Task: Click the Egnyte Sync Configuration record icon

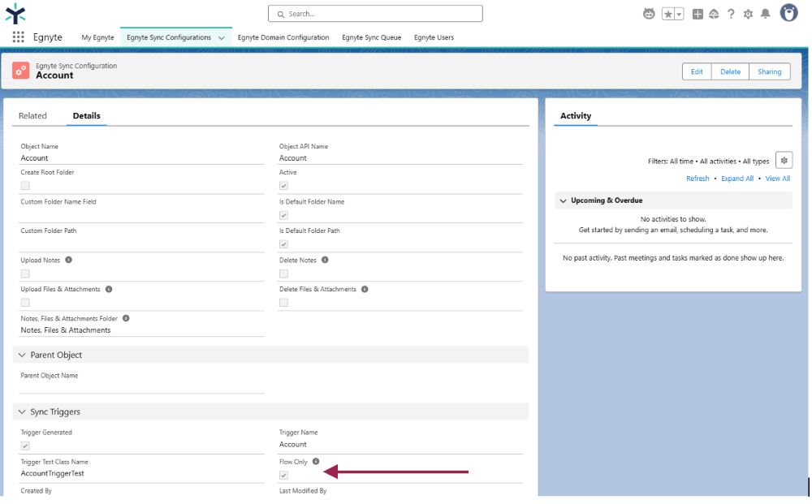Action: pos(21,71)
